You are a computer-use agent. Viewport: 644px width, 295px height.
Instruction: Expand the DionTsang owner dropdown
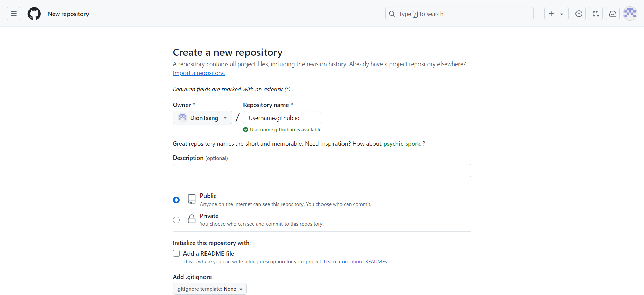[202, 118]
